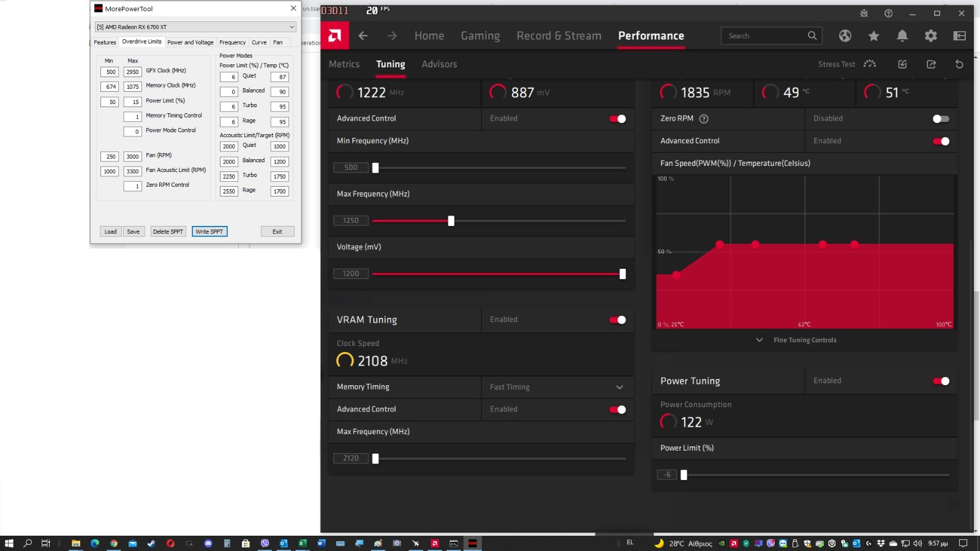Show Zero RPM info tooltip icon
Viewport: 980px width, 551px height.
tap(704, 119)
